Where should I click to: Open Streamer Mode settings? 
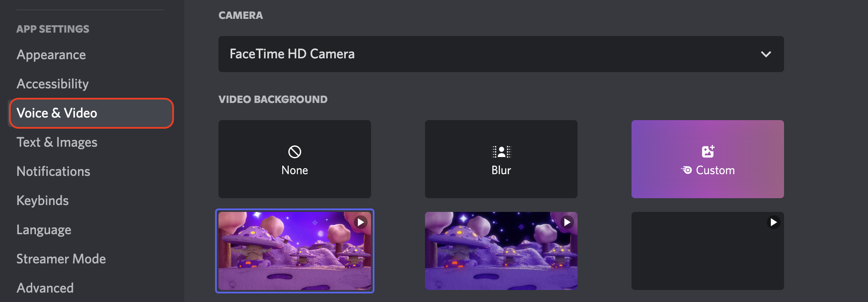point(61,259)
